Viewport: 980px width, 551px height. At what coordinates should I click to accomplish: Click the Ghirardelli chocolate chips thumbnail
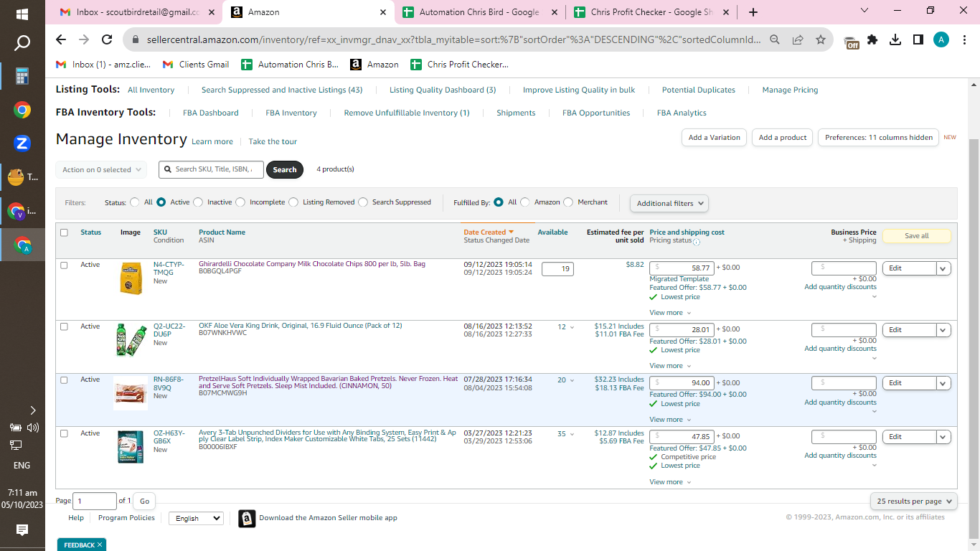[x=131, y=279]
